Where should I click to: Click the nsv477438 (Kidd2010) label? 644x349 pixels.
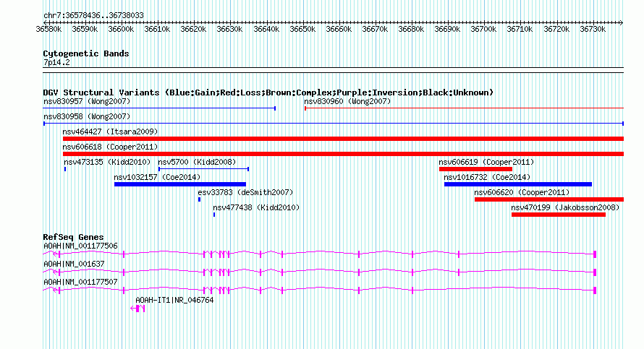[x=256, y=207]
